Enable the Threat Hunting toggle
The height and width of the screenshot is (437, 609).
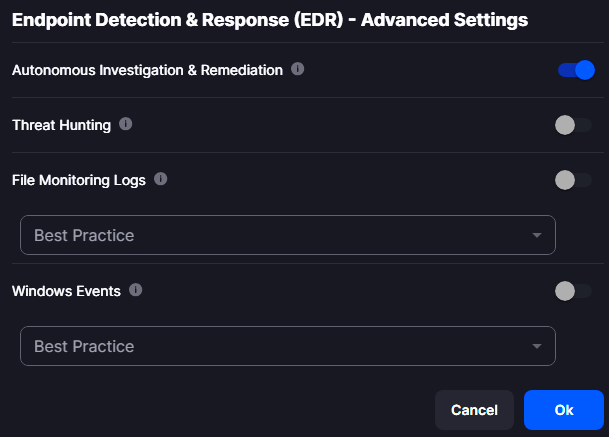click(573, 125)
